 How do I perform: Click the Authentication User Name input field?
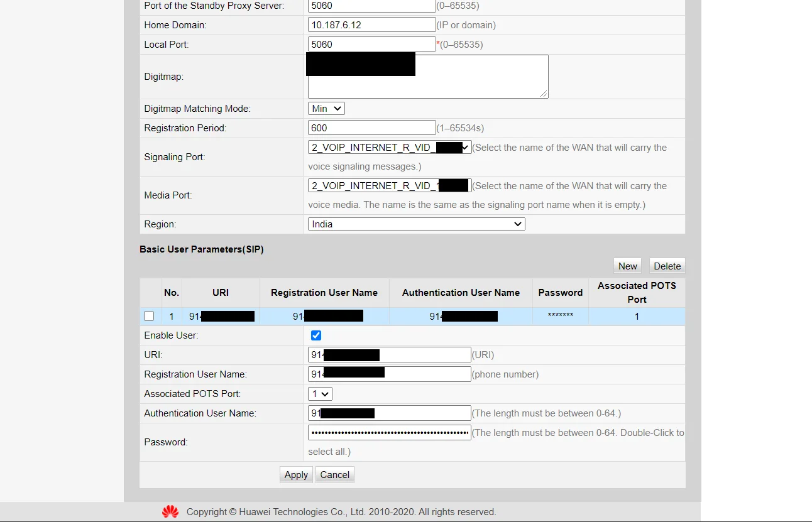(421, 413)
